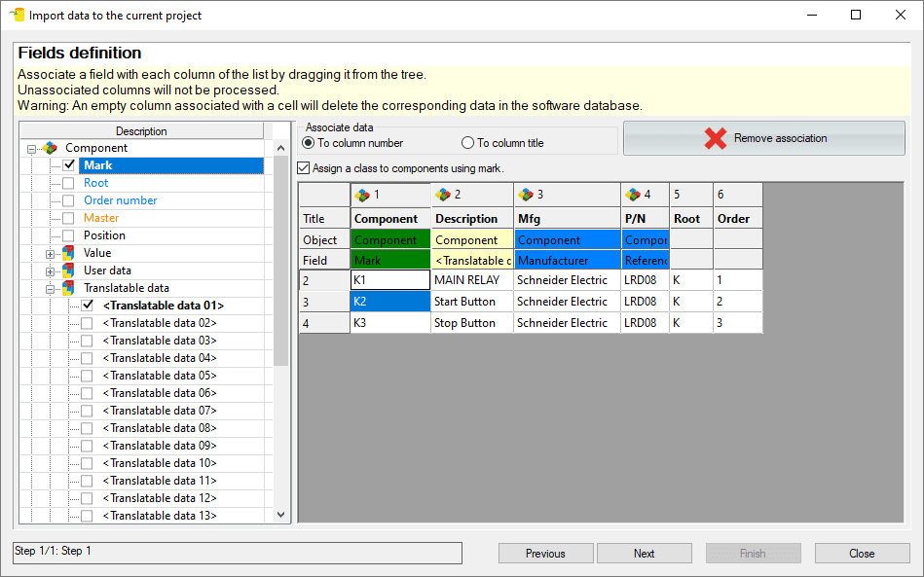Click column 3 header component icon
The width and height of the screenshot is (924, 577).
coord(526,195)
